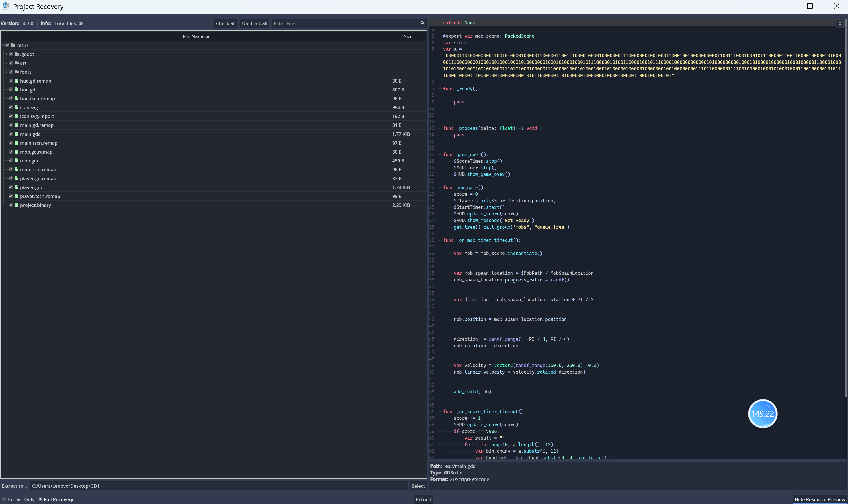Click the main.gdc file icon
The image size is (848, 504).
pyautogui.click(x=16, y=134)
